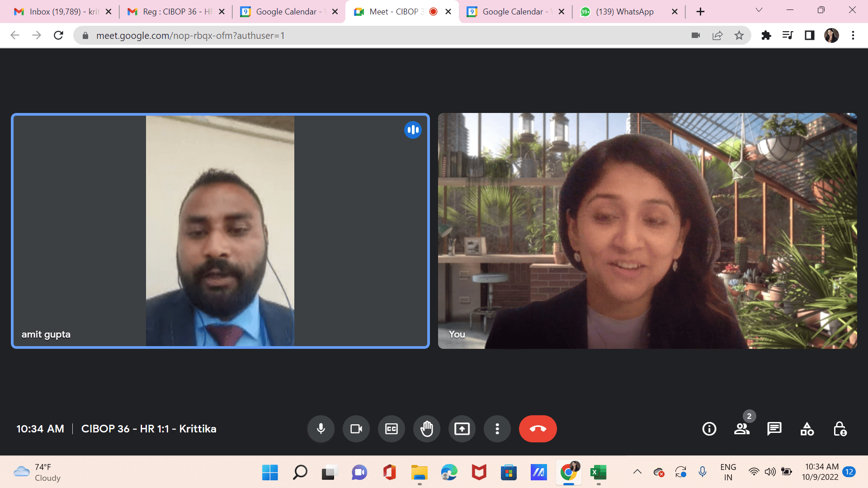Open File Explorer from taskbar
Viewport: 868px width, 488px height.
tap(419, 473)
